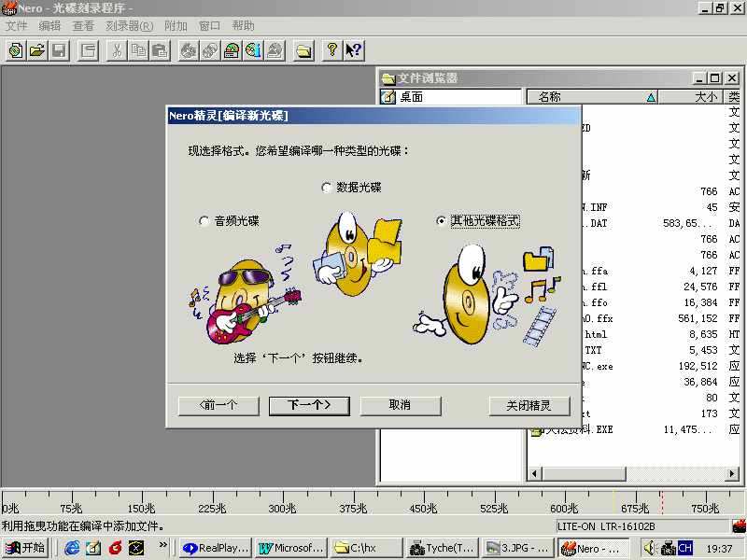
Task: Open the file browser folder icon in toolbar
Action: point(303,50)
